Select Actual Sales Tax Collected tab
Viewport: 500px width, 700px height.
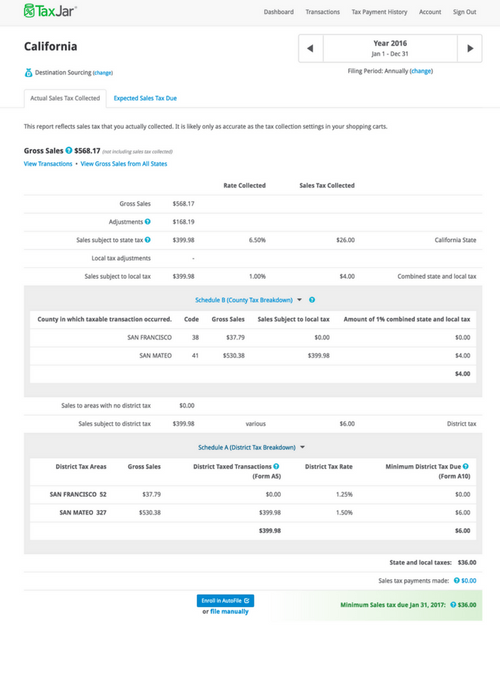coord(65,98)
